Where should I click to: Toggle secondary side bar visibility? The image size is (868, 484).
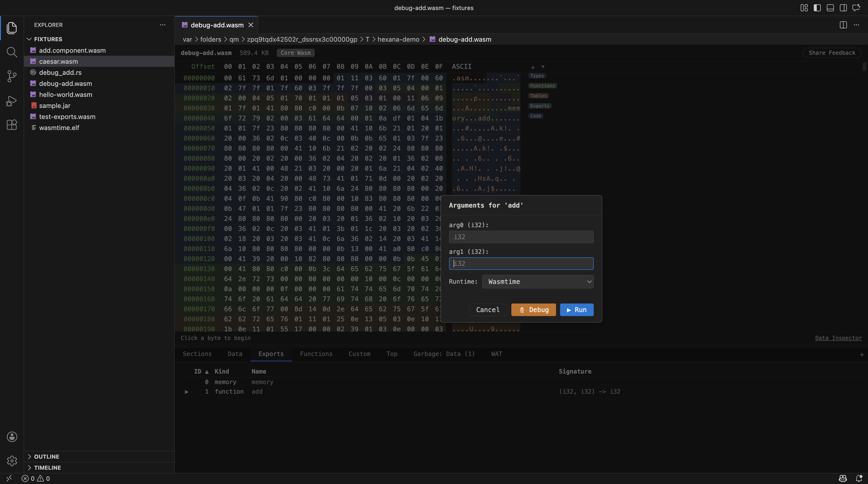[x=843, y=8]
